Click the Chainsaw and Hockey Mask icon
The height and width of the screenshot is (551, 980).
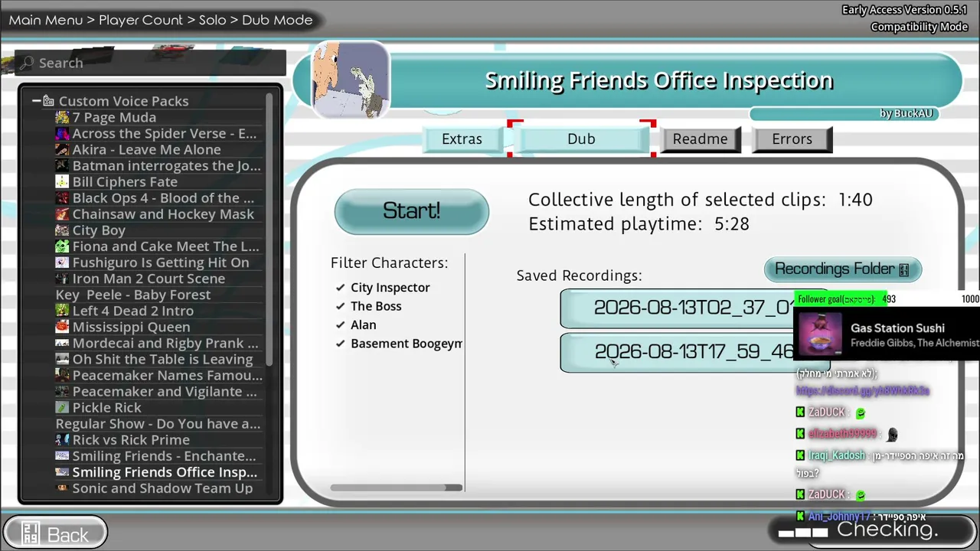point(62,214)
